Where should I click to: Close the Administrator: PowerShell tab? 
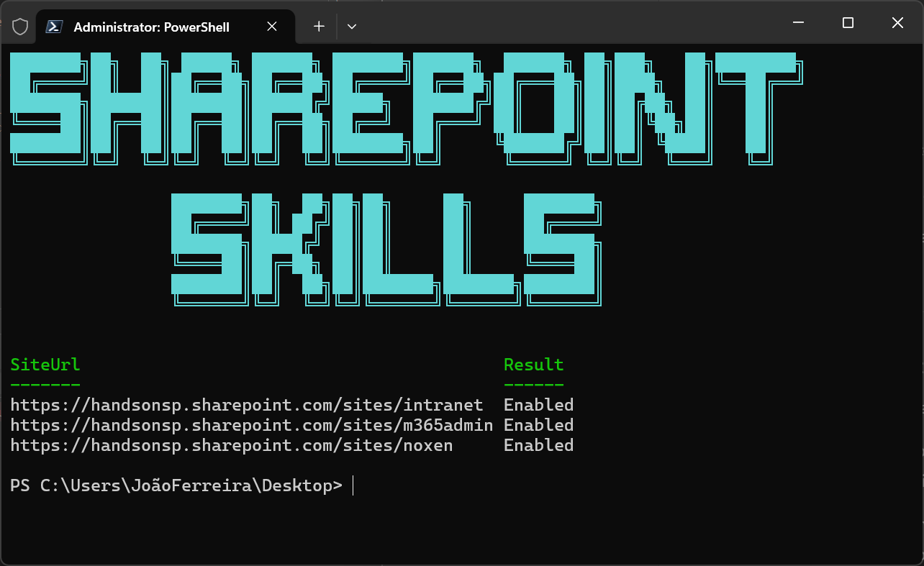[x=271, y=26]
